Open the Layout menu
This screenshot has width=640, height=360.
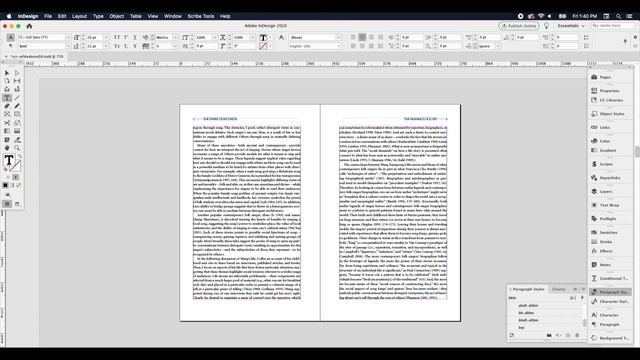point(79,16)
